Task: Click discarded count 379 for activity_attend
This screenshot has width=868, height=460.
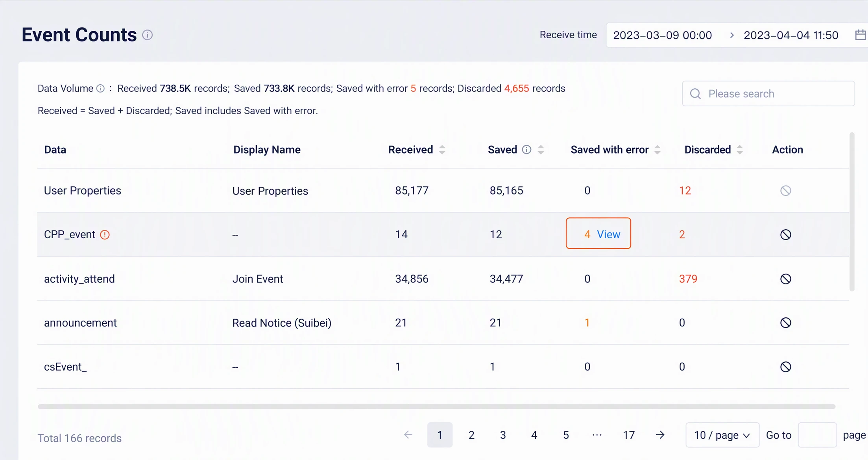Action: pyautogui.click(x=688, y=279)
